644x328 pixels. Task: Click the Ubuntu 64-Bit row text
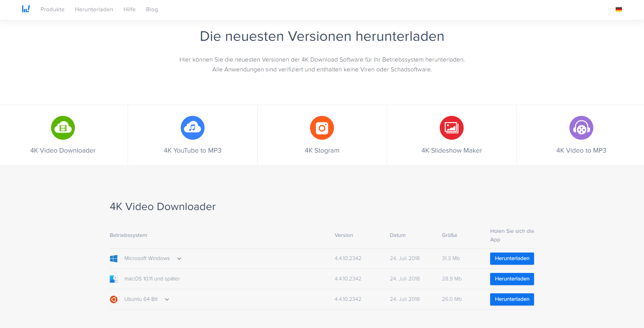click(x=141, y=299)
